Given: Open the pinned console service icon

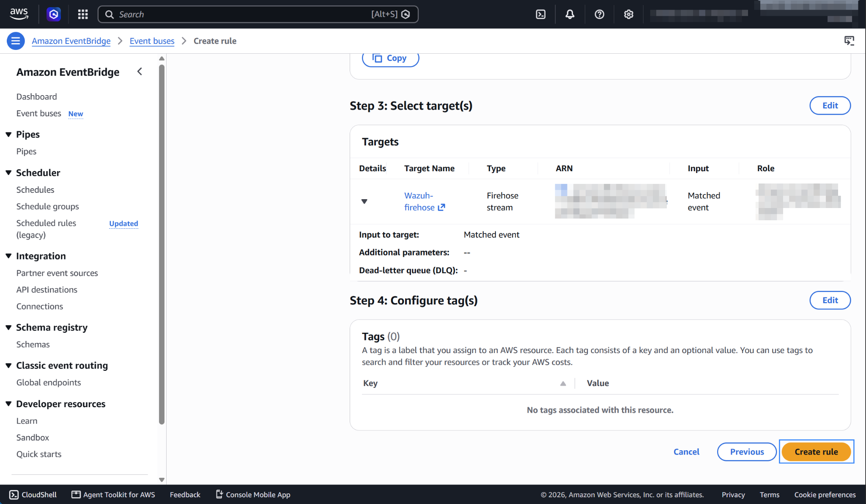Looking at the screenshot, I should coord(54,14).
